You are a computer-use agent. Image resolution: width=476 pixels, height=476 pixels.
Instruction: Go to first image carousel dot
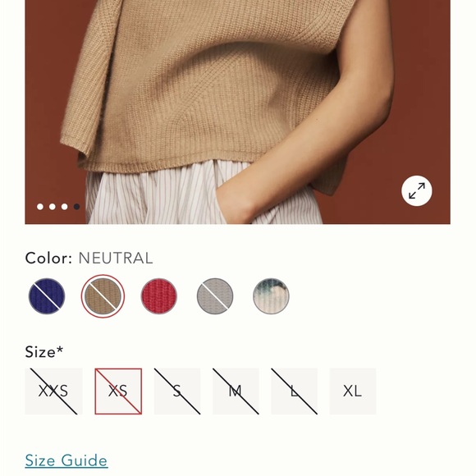pos(40,207)
